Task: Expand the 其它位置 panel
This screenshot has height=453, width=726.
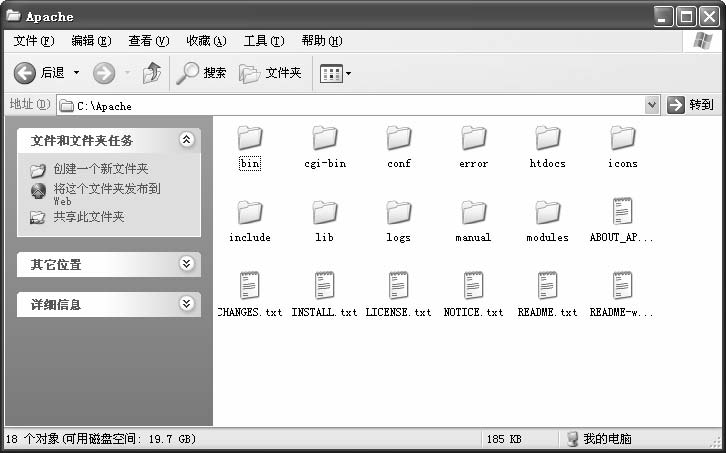Action: pyautogui.click(x=186, y=264)
